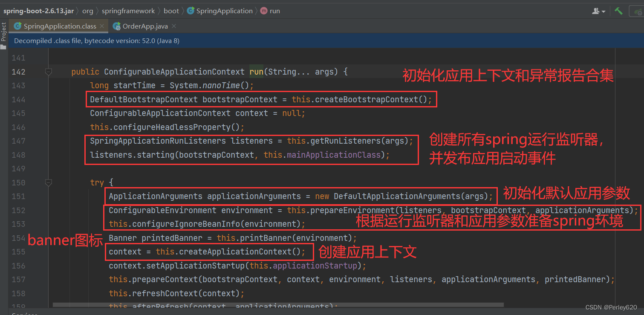
Task: Close the SpringApplication.class tab
Action: [102, 26]
